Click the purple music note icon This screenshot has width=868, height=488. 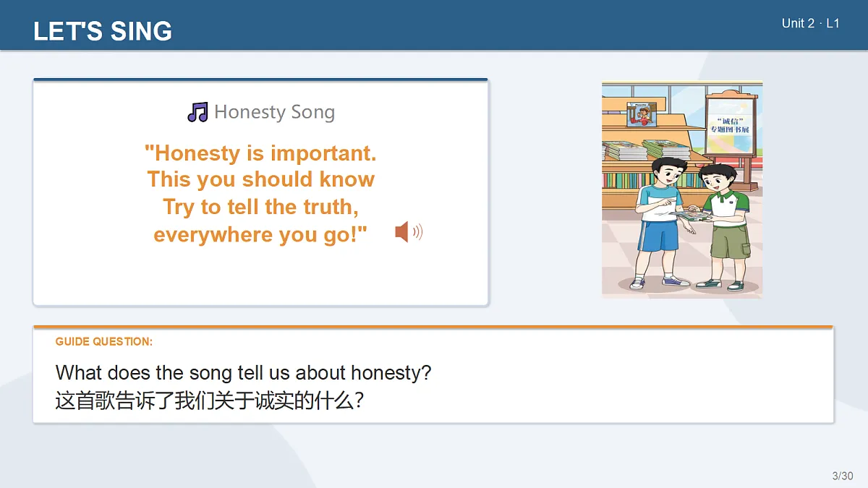197,112
